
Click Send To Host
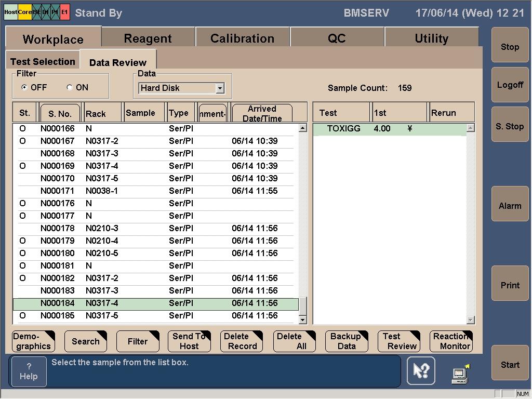[x=189, y=341]
